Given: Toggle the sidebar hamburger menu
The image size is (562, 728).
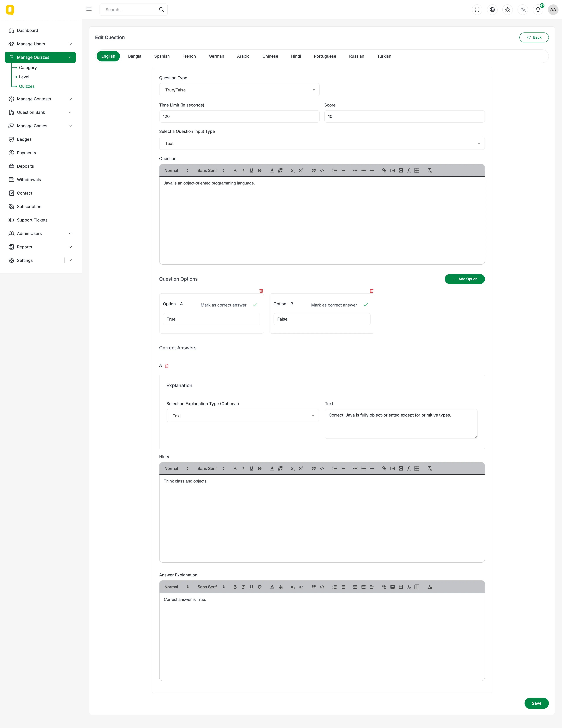Looking at the screenshot, I should pos(89,9).
